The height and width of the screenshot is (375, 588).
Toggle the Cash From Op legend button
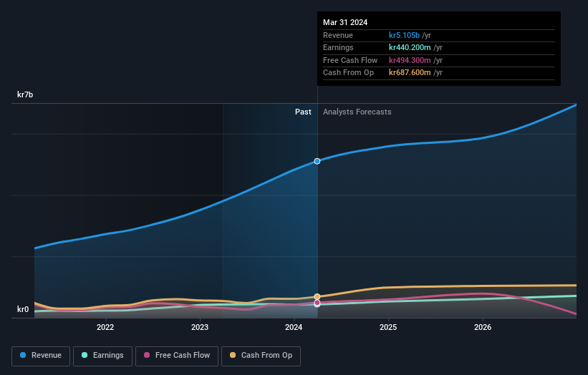[261, 356]
